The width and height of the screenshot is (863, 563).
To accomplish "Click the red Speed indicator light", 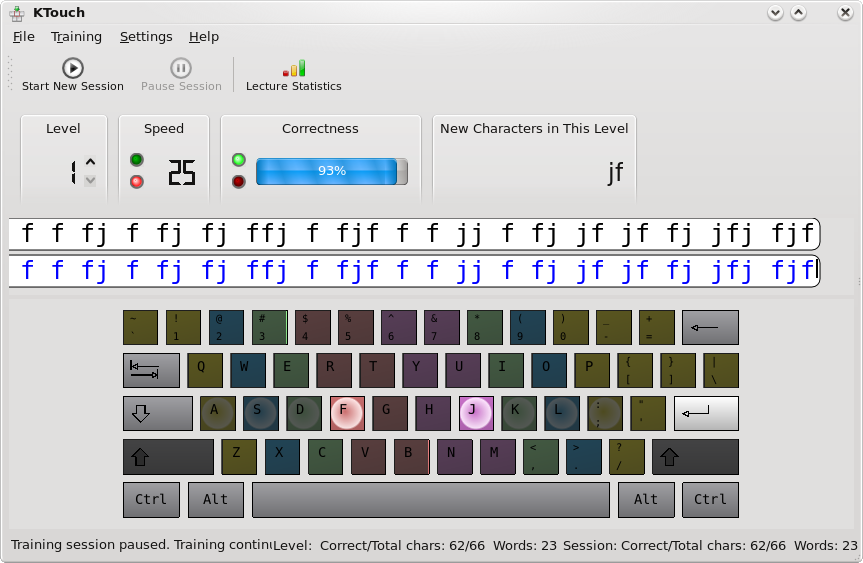I will [x=137, y=182].
